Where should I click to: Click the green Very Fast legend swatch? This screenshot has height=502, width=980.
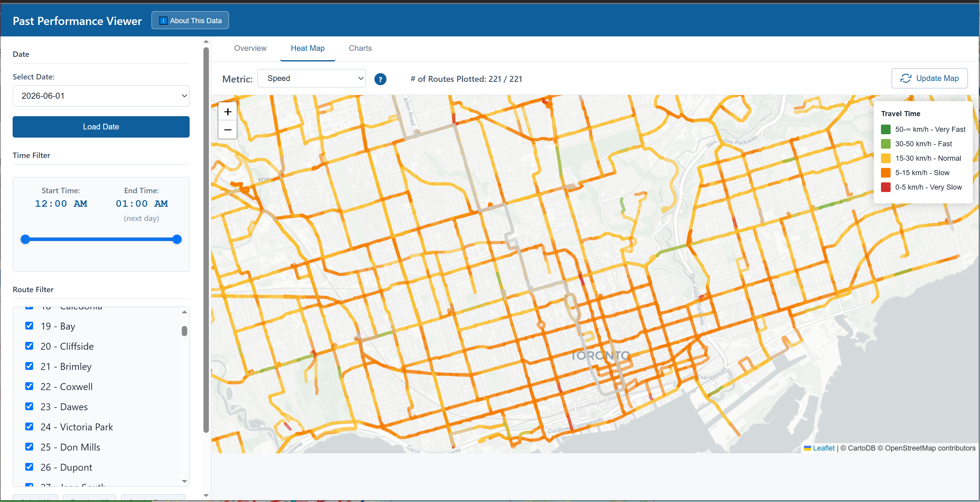coord(886,129)
